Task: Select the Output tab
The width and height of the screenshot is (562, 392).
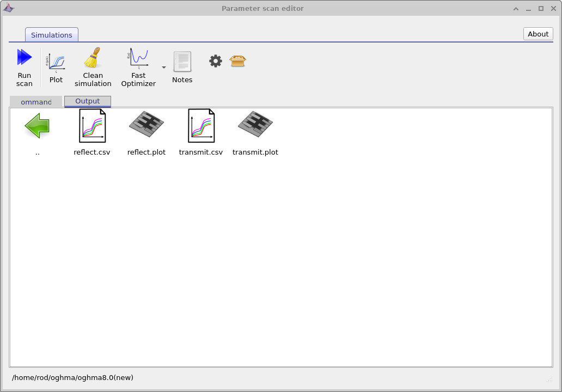Action: coord(87,101)
